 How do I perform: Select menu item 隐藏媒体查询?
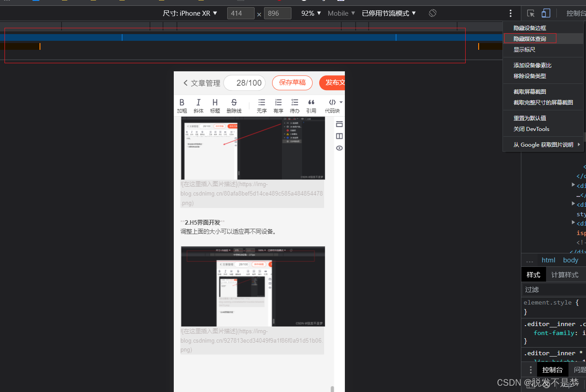[x=543, y=39]
